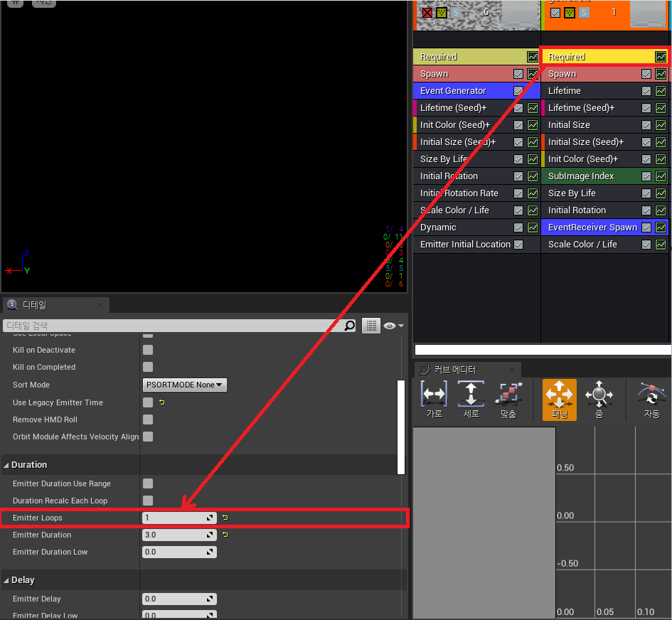Click curve graph icon on SubImage Index
The height and width of the screenshot is (620, 672).
click(661, 176)
